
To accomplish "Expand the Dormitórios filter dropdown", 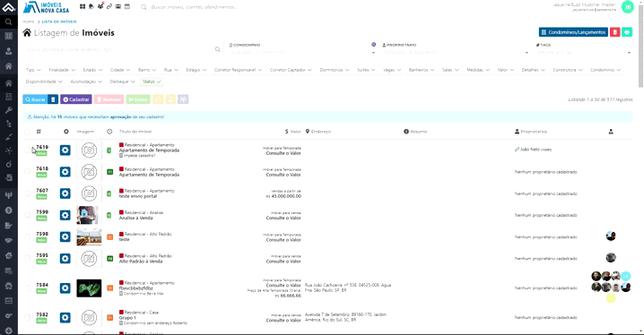I will click(335, 70).
